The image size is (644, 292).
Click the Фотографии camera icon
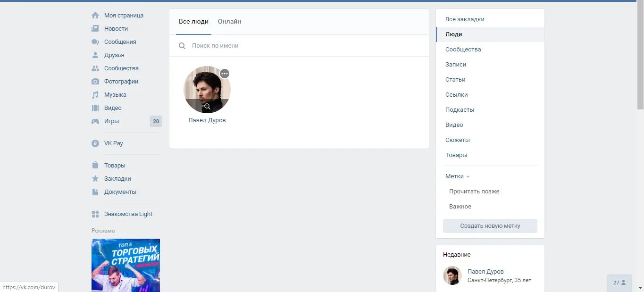(95, 82)
